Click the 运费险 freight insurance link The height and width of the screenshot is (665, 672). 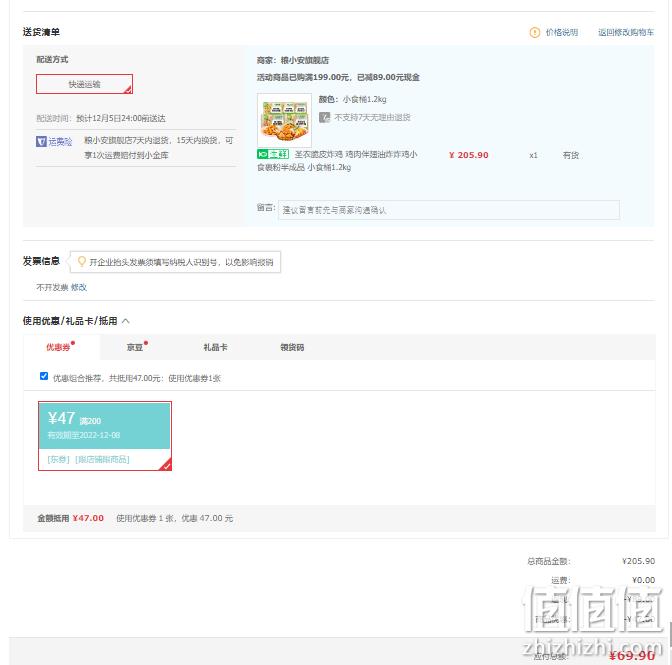click(x=60, y=141)
